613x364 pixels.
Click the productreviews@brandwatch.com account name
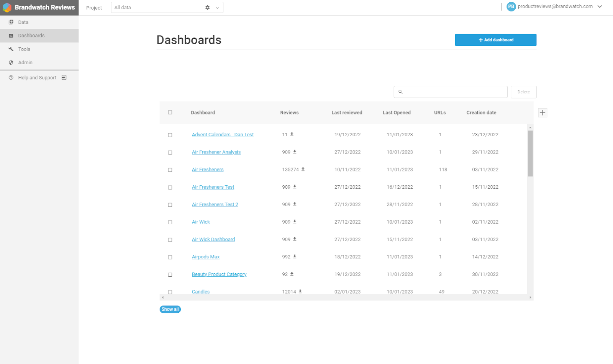(555, 7)
